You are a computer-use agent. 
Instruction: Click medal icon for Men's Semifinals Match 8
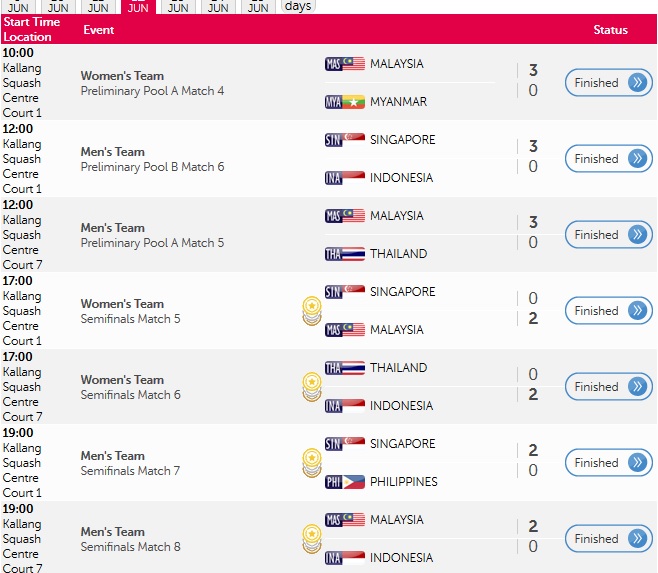312,539
